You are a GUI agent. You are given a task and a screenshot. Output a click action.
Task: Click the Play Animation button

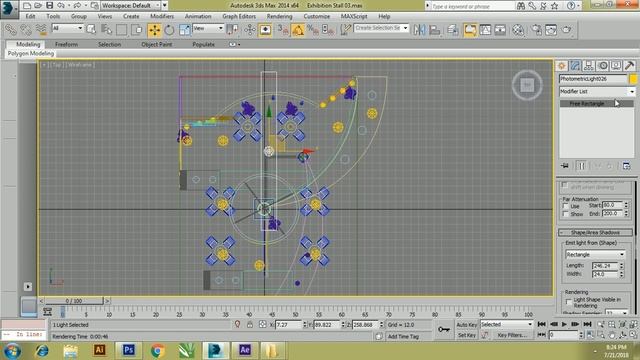[564, 324]
